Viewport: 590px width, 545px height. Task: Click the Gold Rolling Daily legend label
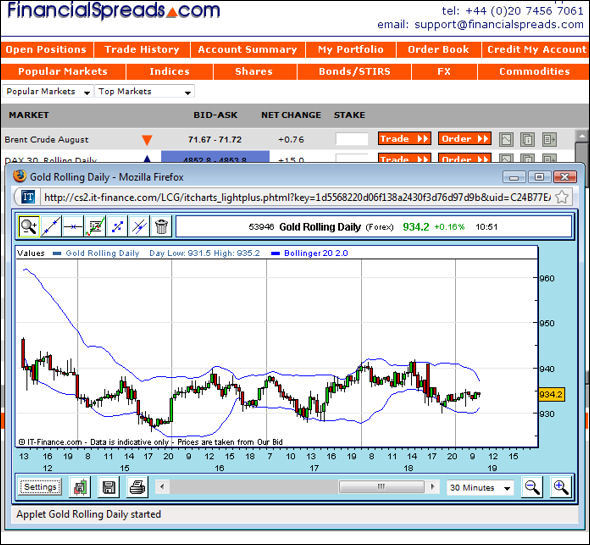102,253
